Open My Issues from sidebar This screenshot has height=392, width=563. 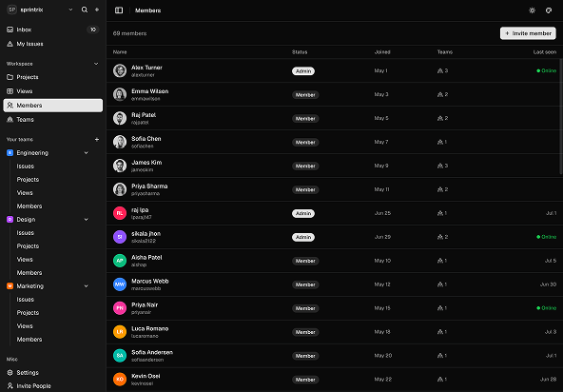pos(53,44)
